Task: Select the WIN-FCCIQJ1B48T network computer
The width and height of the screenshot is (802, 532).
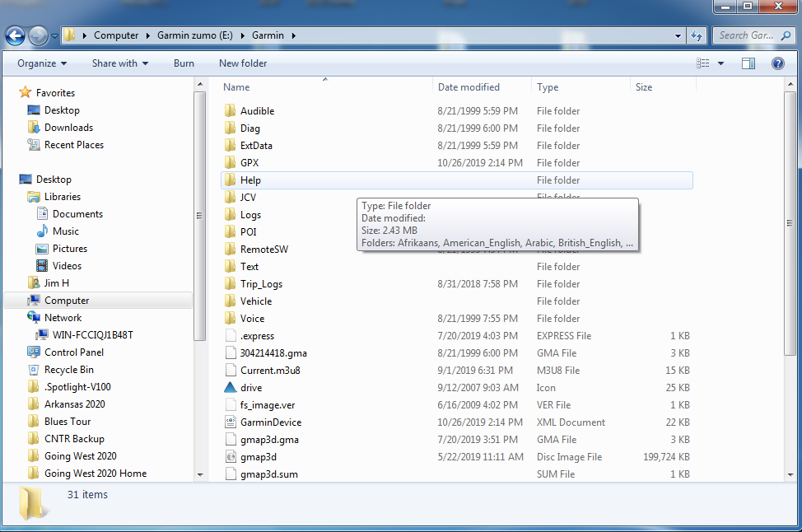Action: pyautogui.click(x=92, y=335)
